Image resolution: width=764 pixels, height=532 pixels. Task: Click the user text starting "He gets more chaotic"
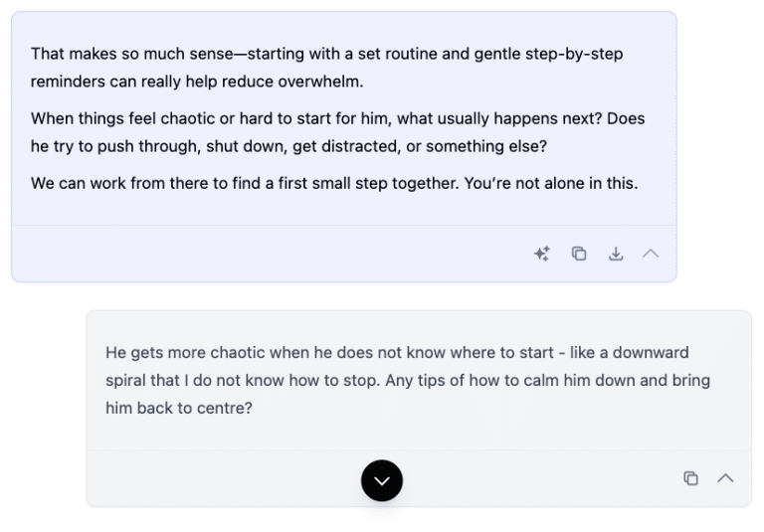pyautogui.click(x=396, y=380)
